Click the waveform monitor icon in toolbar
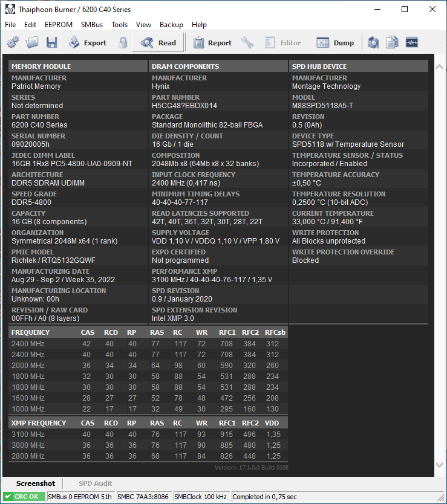The image size is (447, 504). 411,42
